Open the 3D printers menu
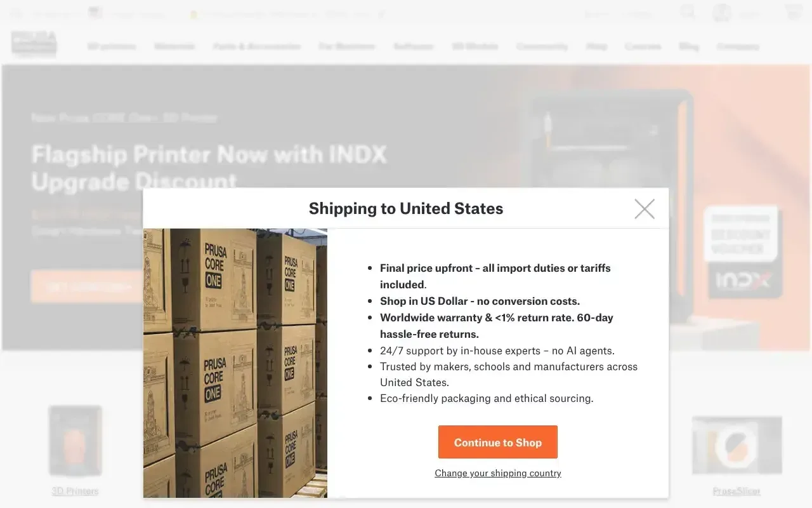The image size is (812, 508). pos(112,46)
